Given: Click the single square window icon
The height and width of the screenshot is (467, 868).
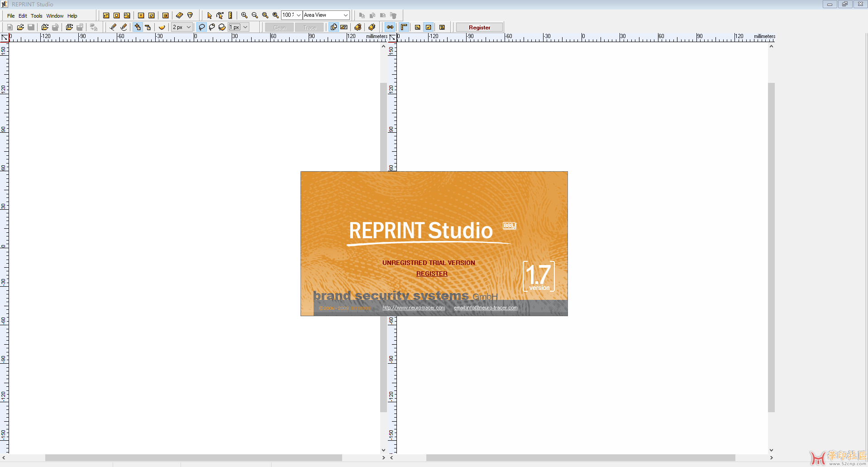Looking at the screenshot, I should click(117, 15).
